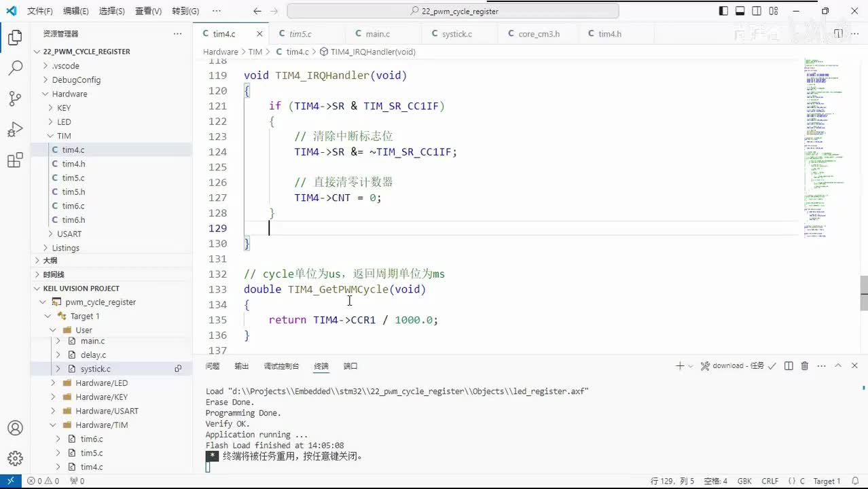Click the remote window indicator in status bar

click(10, 481)
